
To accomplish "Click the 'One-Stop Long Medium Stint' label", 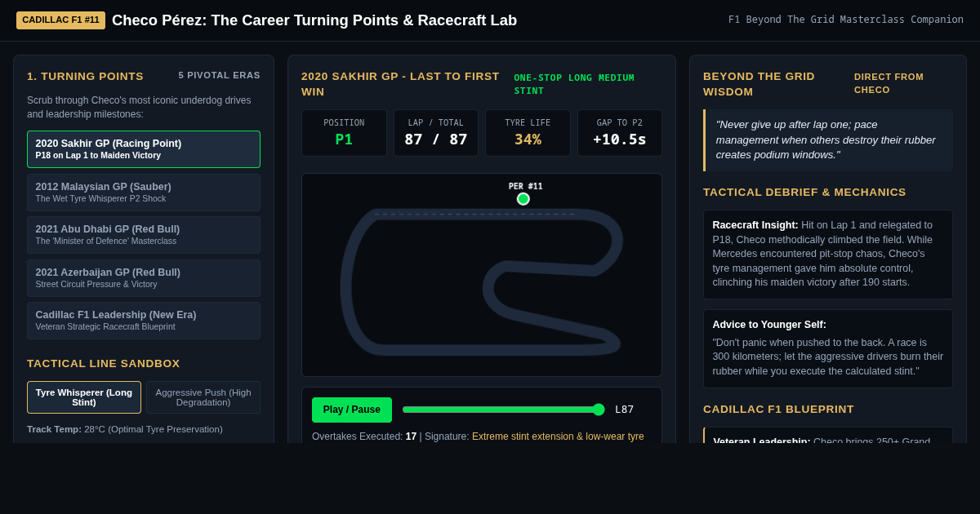I will coord(574,84).
